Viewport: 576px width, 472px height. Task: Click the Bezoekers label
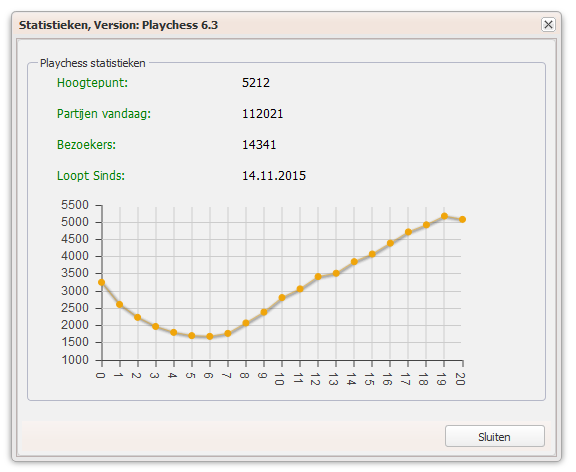(x=86, y=145)
